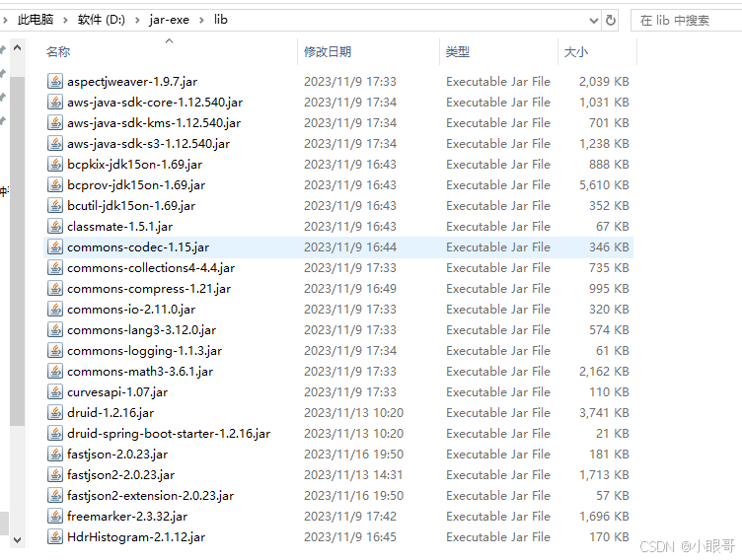Viewport: 742px width, 560px height.
Task: Click Executable Jar File type for curvesapi-1.07.jar
Action: (498, 392)
